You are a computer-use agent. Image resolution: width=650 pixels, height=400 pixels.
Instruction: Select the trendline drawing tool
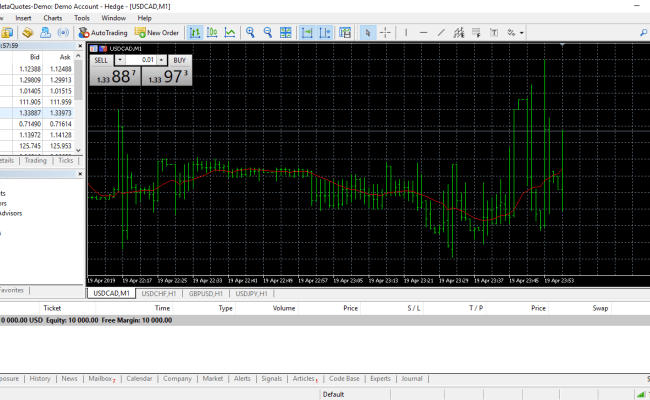441,32
